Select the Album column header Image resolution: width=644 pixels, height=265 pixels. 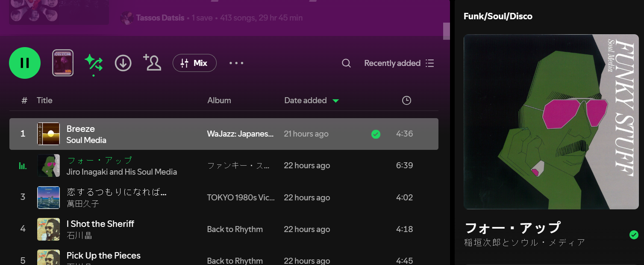pyautogui.click(x=219, y=100)
